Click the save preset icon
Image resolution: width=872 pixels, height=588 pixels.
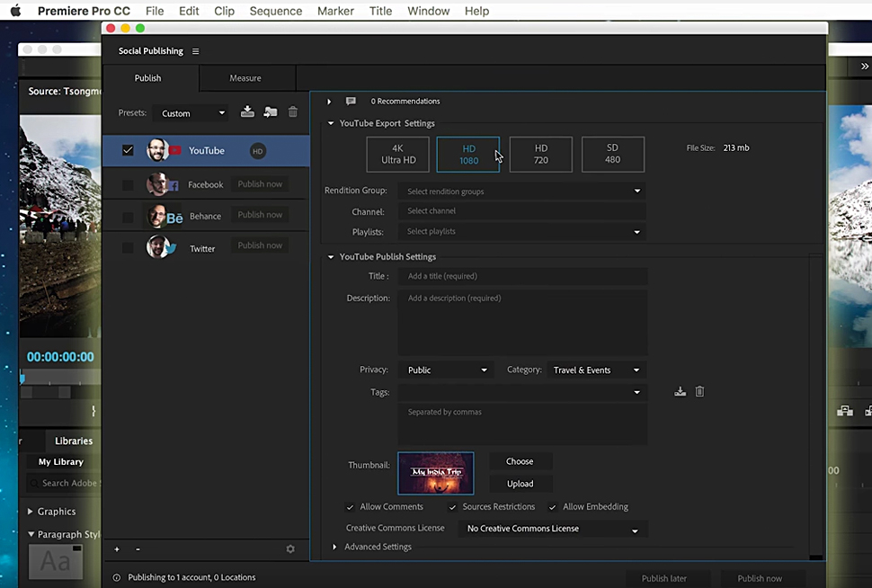tap(247, 111)
